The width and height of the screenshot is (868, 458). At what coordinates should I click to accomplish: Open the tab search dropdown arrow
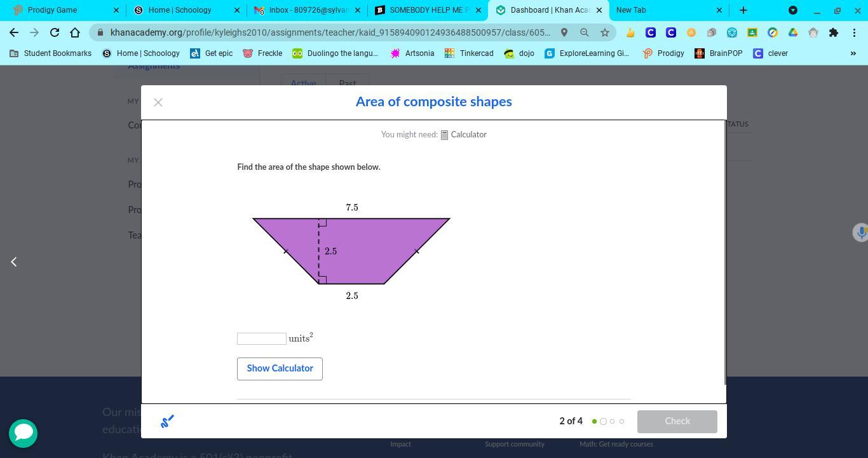pyautogui.click(x=793, y=10)
